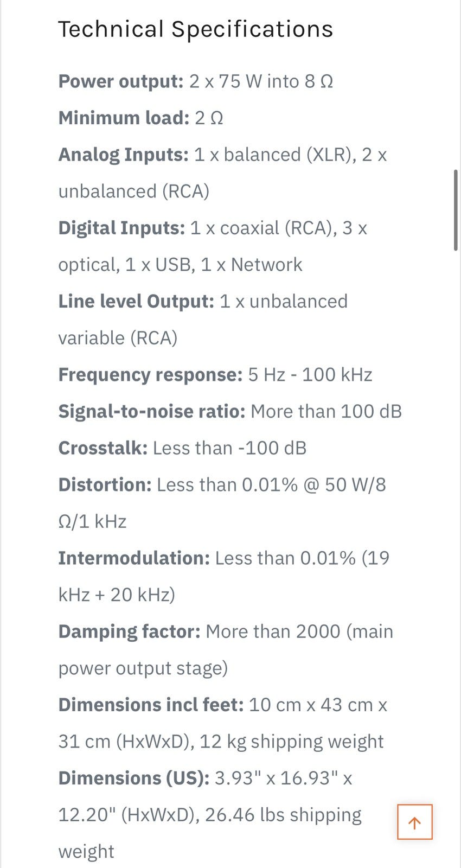Click the Dimensions (US) label
461x868 pixels.
(134, 778)
